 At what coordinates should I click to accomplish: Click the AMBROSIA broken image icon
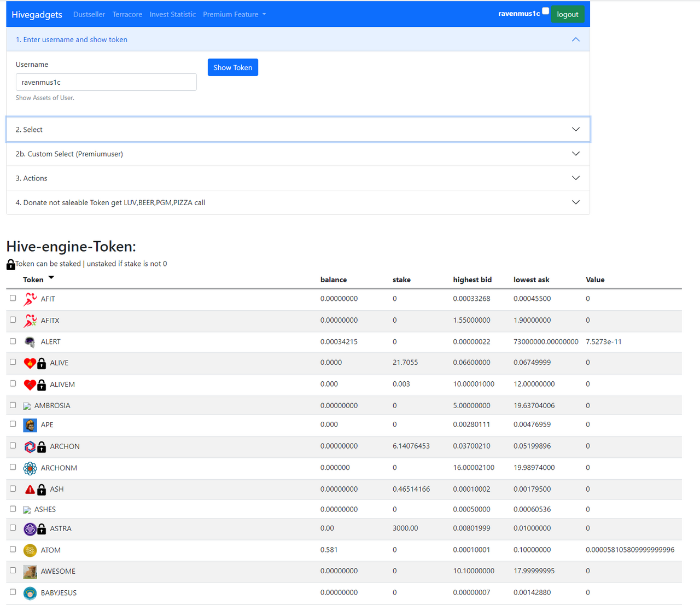tap(27, 406)
